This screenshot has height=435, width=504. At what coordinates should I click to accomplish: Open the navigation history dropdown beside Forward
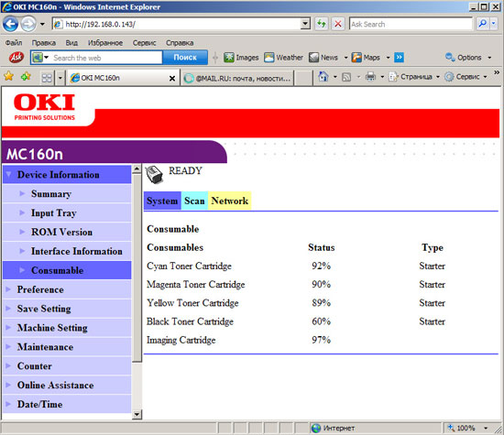(x=42, y=24)
